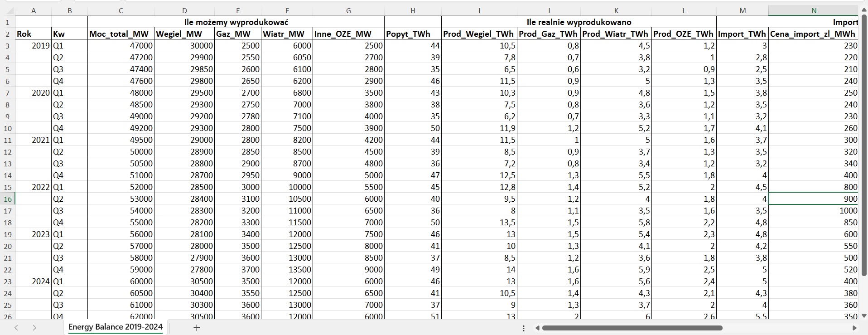Go to next sheet arrow

[34, 328]
